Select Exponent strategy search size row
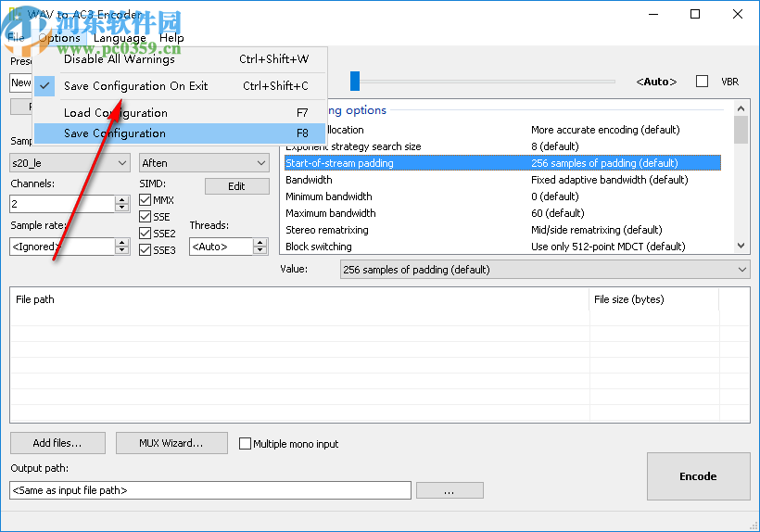760x532 pixels. [x=502, y=146]
